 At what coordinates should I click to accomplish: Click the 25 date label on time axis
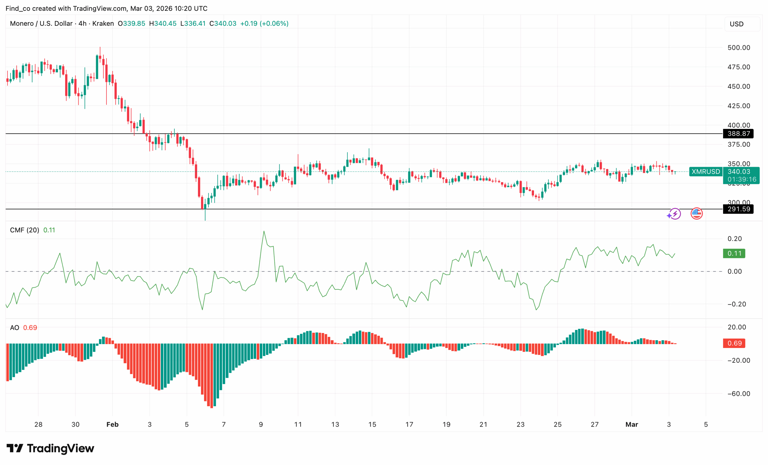click(557, 424)
